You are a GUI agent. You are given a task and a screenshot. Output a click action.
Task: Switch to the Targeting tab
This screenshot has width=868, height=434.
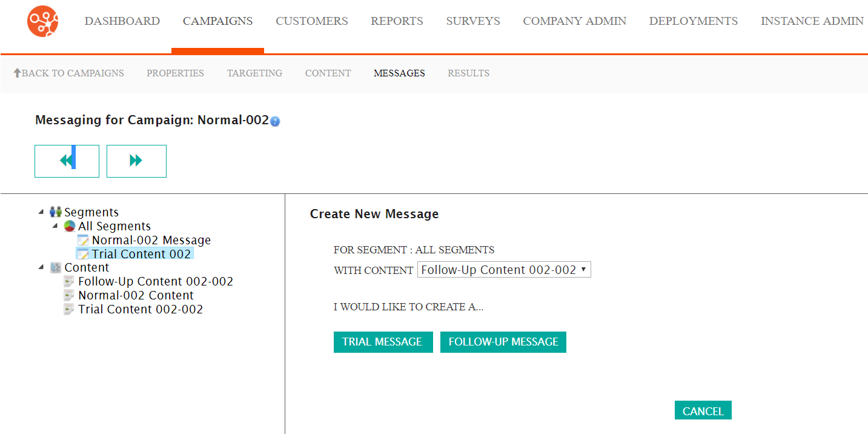(x=254, y=73)
